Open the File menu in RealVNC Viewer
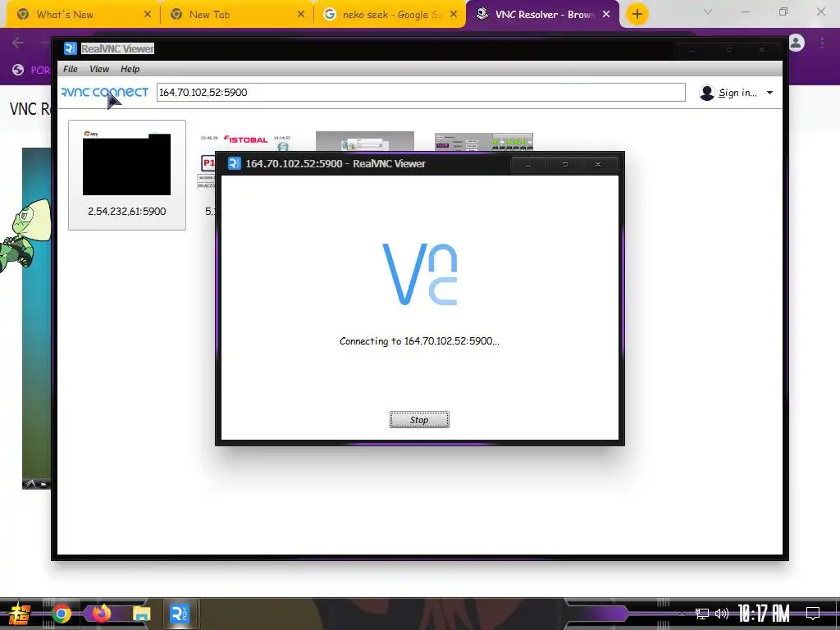 pyautogui.click(x=71, y=69)
